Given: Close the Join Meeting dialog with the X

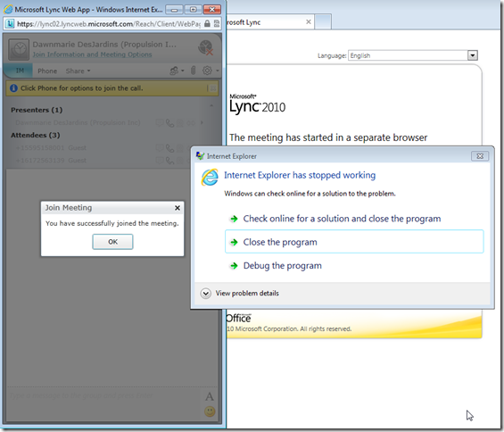Looking at the screenshot, I should point(178,208).
